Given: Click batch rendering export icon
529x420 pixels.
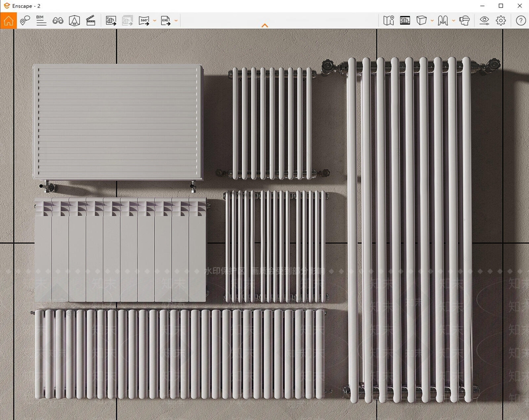Looking at the screenshot, I should point(127,21).
